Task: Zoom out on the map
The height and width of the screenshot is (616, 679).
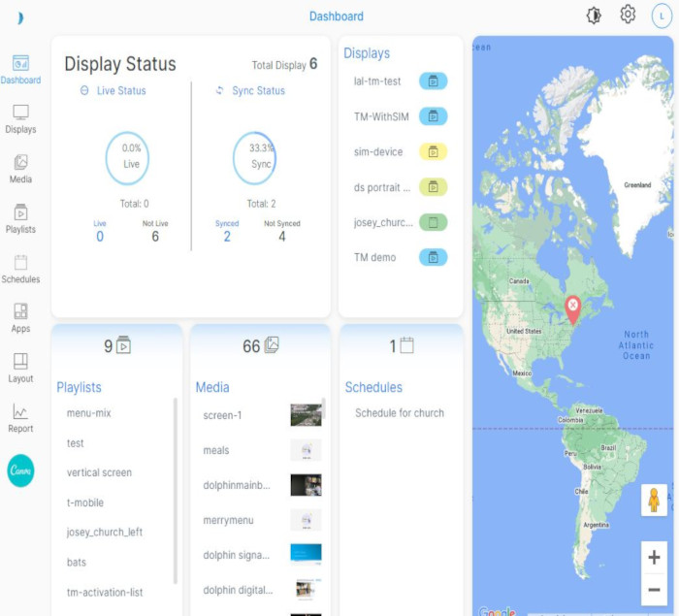Action: 654,589
